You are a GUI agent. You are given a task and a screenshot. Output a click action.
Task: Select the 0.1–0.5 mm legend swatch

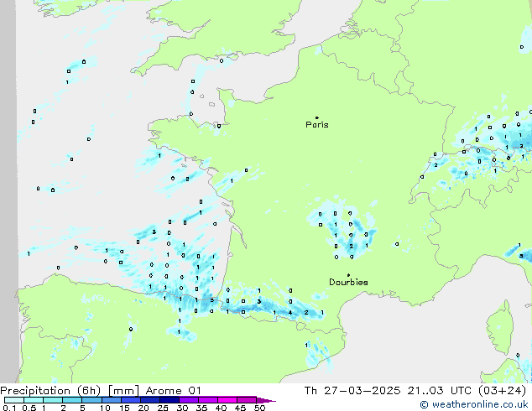click(x=14, y=400)
